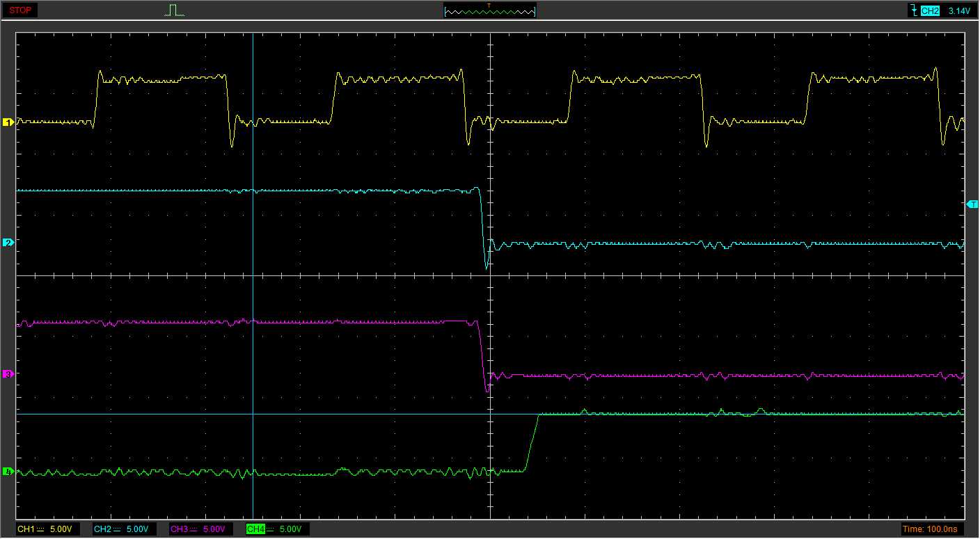Click the orange T trigger position marker
This screenshot has width=980, height=539.
(489, 6)
